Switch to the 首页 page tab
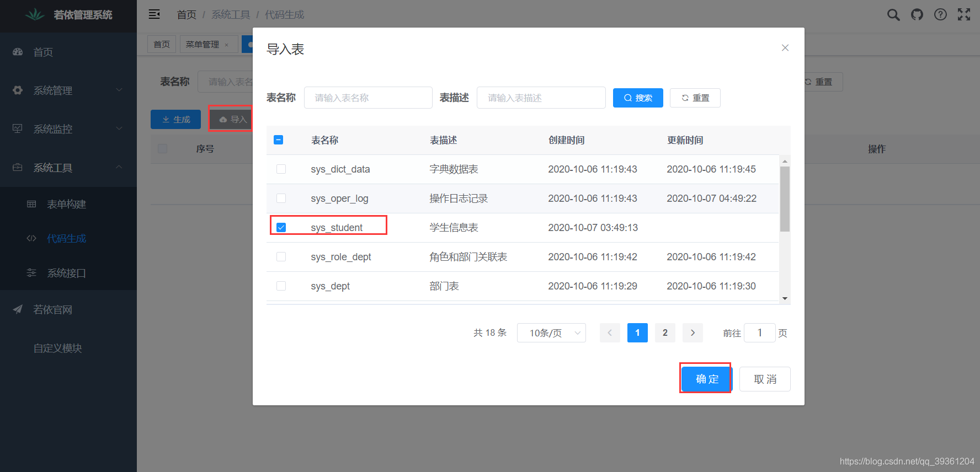 162,44
